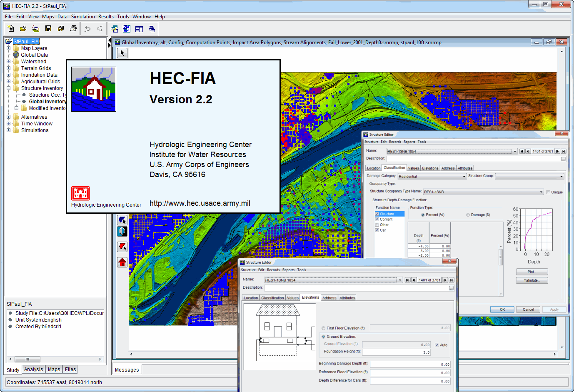Click OK in the Structure Editor
The image size is (574, 392).
[x=502, y=310]
